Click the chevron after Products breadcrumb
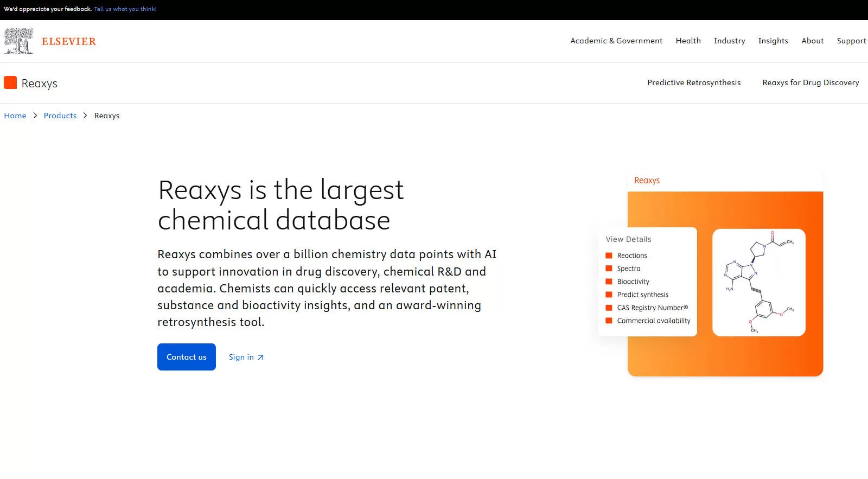This screenshot has height=479, width=868. pyautogui.click(x=85, y=116)
